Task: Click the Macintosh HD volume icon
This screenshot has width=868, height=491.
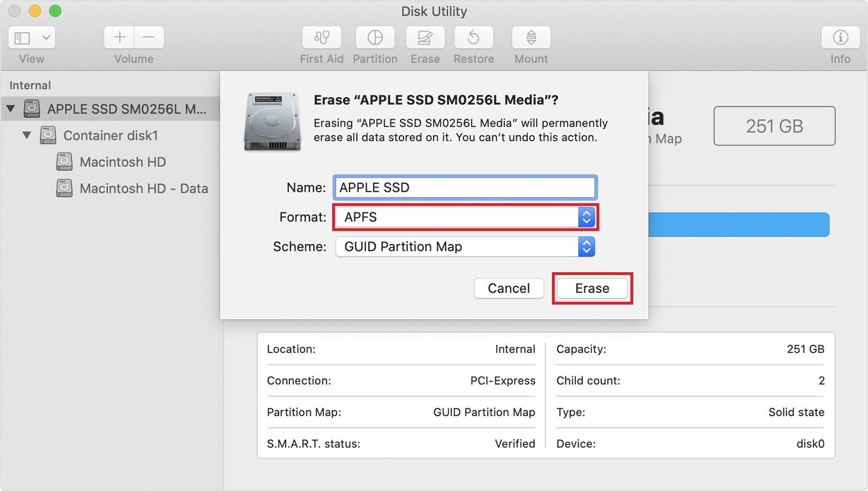Action: click(x=65, y=162)
